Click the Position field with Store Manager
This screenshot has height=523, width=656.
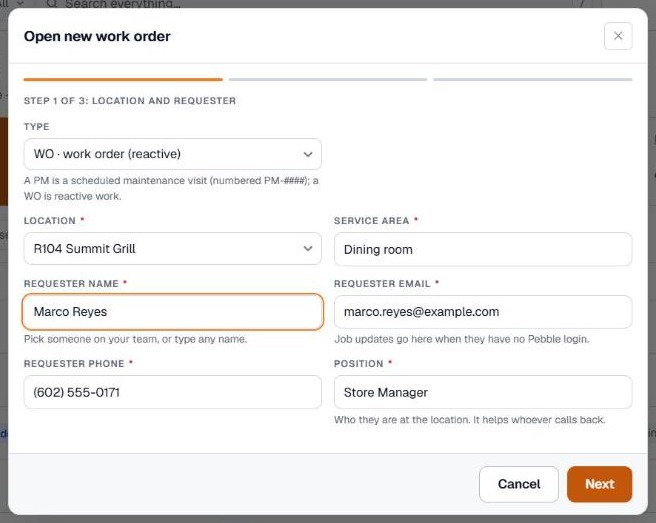coord(483,392)
